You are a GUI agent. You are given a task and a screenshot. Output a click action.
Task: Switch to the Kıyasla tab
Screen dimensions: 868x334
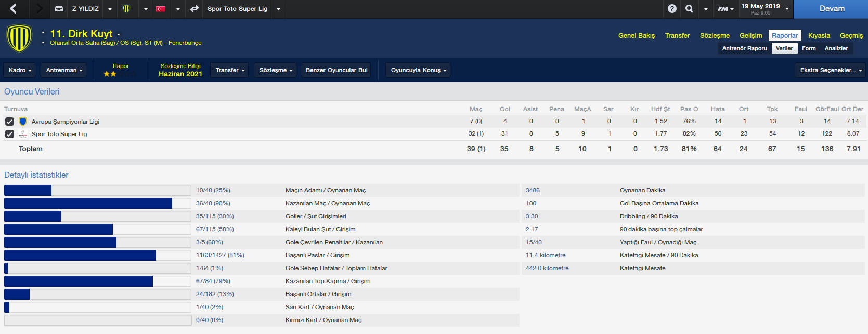tap(819, 35)
